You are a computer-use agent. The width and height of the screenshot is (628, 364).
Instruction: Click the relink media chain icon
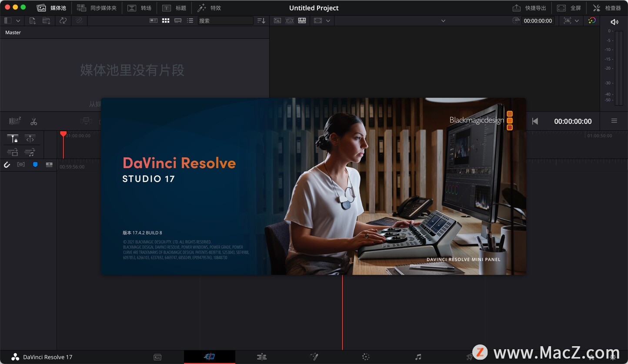click(x=79, y=20)
